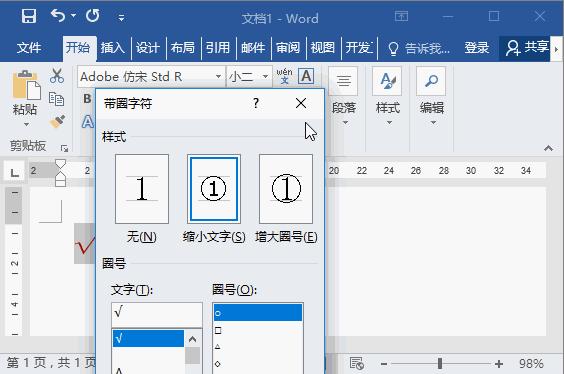
Task: Open the 设计 tab
Action: tap(147, 47)
